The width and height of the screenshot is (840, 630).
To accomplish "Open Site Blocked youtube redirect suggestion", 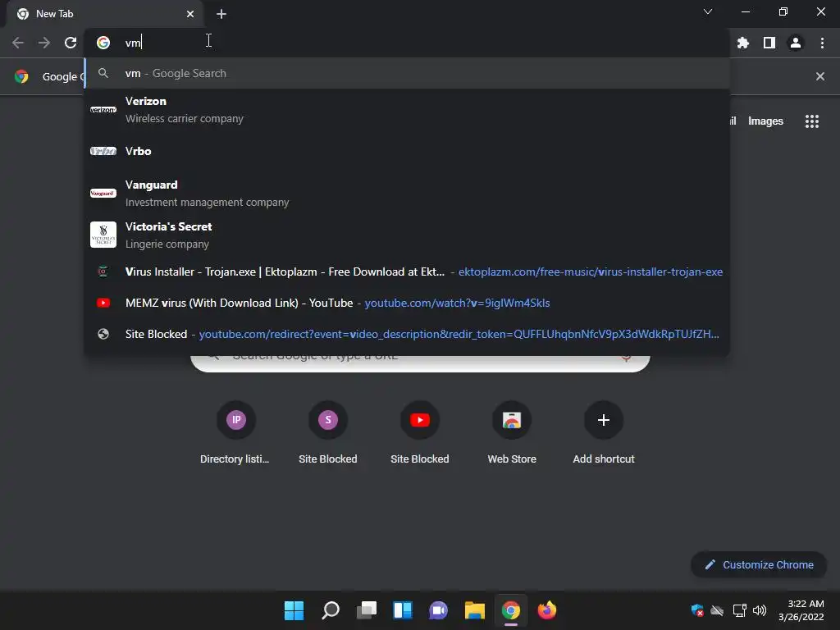I will click(407, 335).
